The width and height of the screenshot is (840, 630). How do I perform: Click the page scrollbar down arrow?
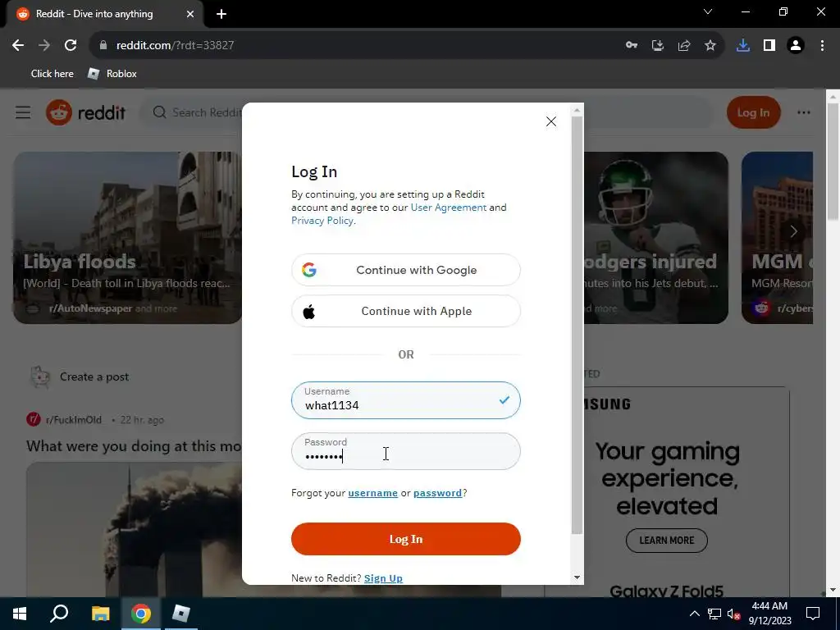click(833, 590)
